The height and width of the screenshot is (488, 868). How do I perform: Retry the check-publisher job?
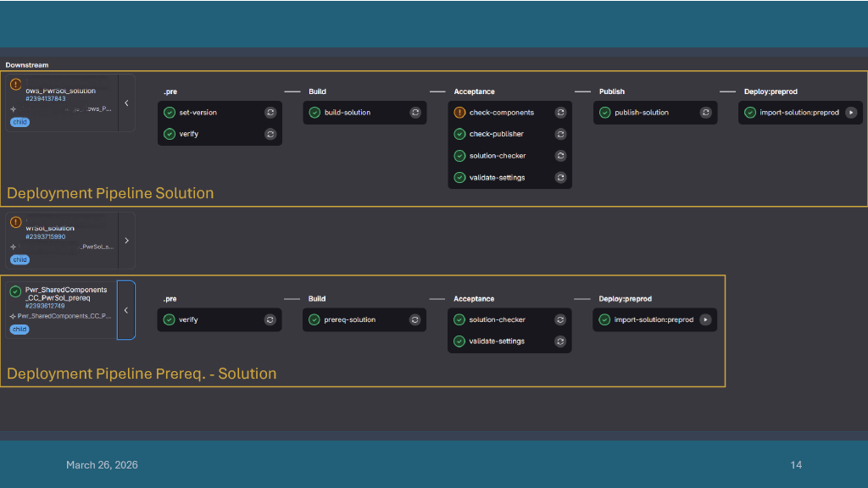[x=560, y=134]
